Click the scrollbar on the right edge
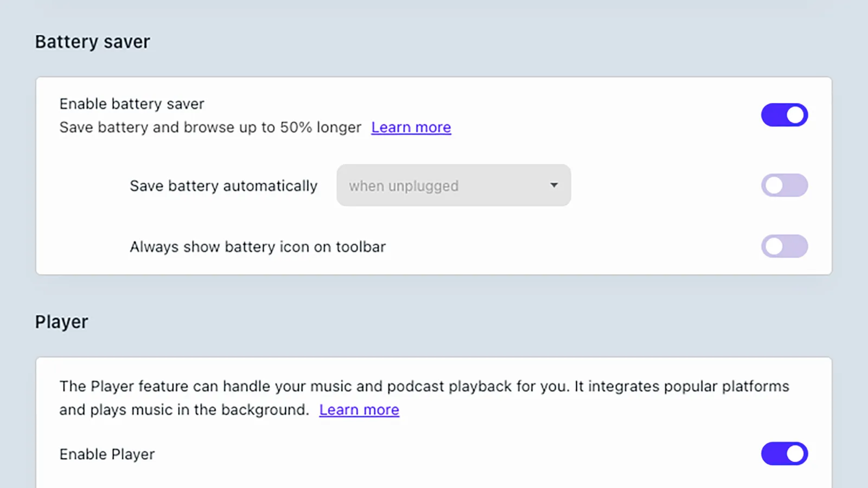Image resolution: width=868 pixels, height=488 pixels. (864, 244)
